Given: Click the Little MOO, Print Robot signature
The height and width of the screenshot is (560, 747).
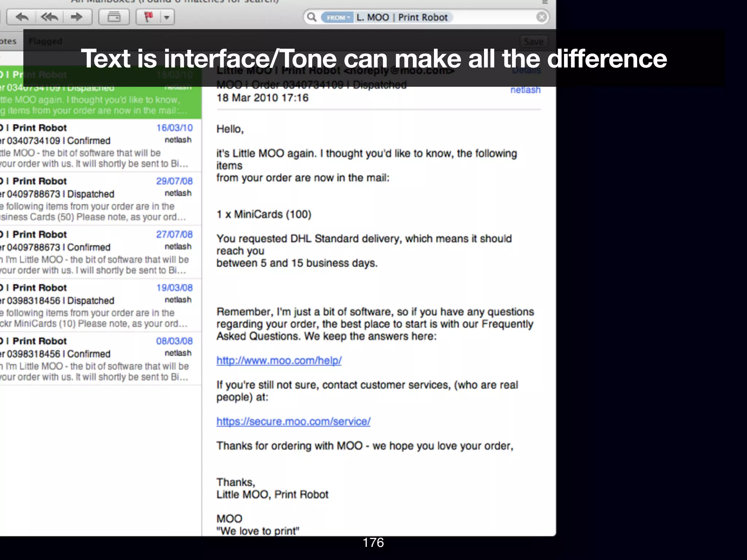Looking at the screenshot, I should coord(272,495).
